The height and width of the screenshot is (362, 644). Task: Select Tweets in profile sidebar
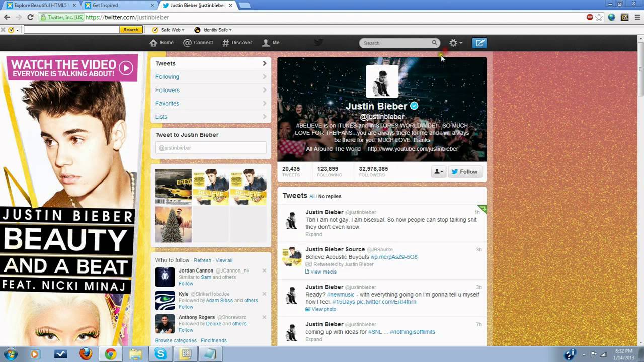(211, 64)
